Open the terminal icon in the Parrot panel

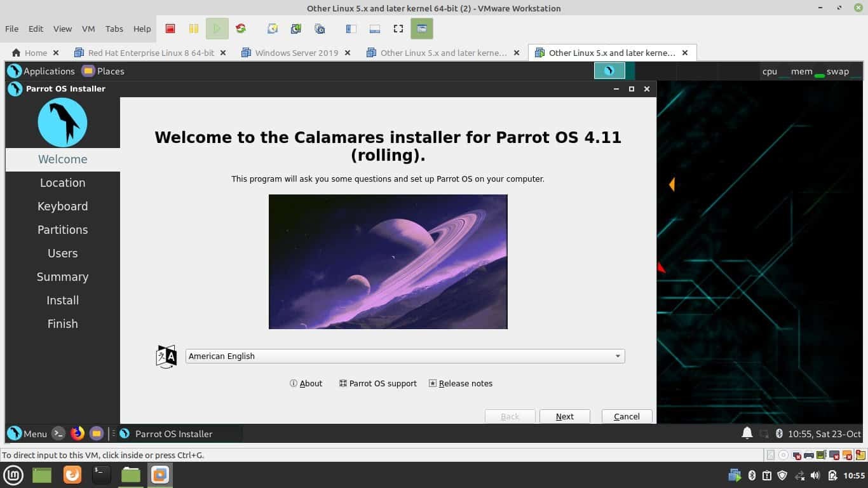click(x=58, y=433)
